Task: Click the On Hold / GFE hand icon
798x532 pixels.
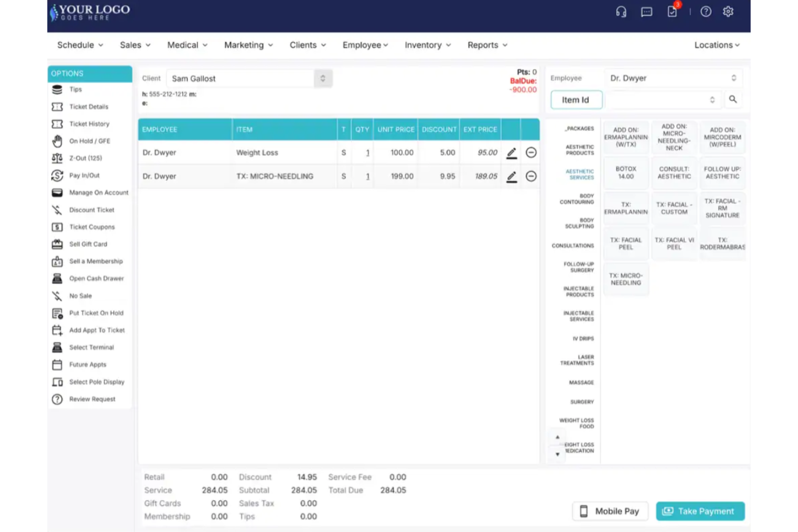Action: click(57, 141)
